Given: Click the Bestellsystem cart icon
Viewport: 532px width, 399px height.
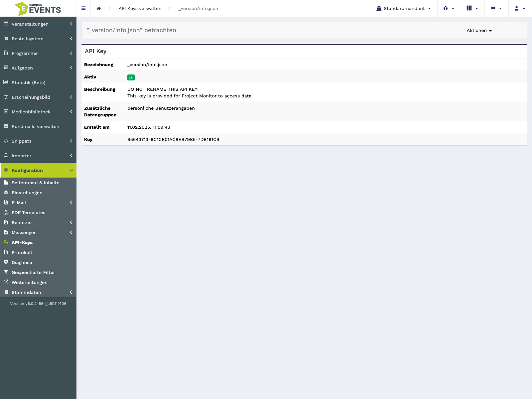Looking at the screenshot, I should (x=6, y=39).
